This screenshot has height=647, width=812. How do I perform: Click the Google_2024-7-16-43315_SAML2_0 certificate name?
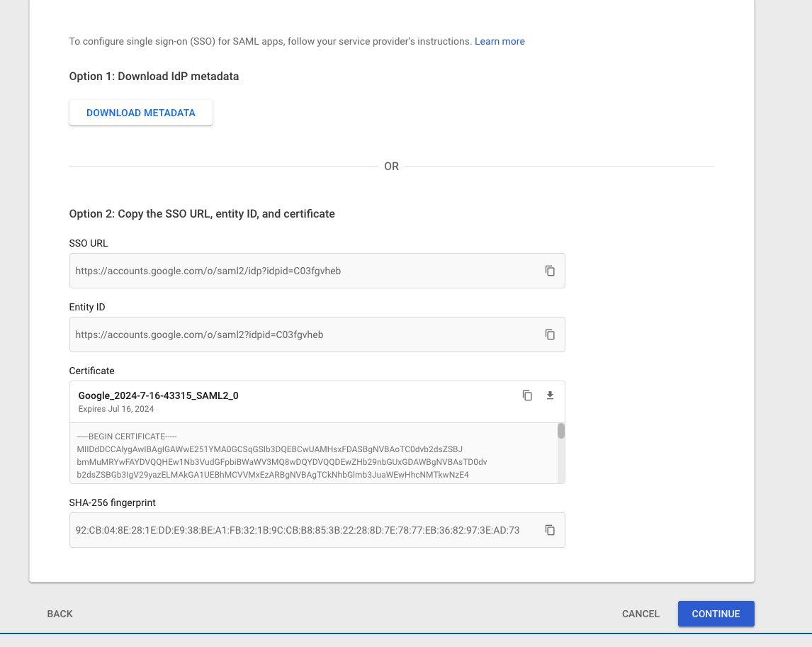pos(158,395)
